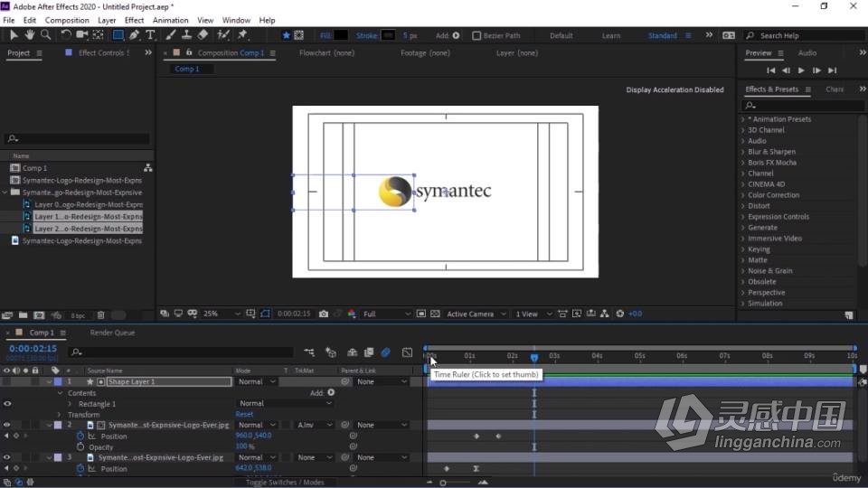Screen dimensions: 868x488
Task: Open the Full resolution dropdown
Action: [x=386, y=314]
